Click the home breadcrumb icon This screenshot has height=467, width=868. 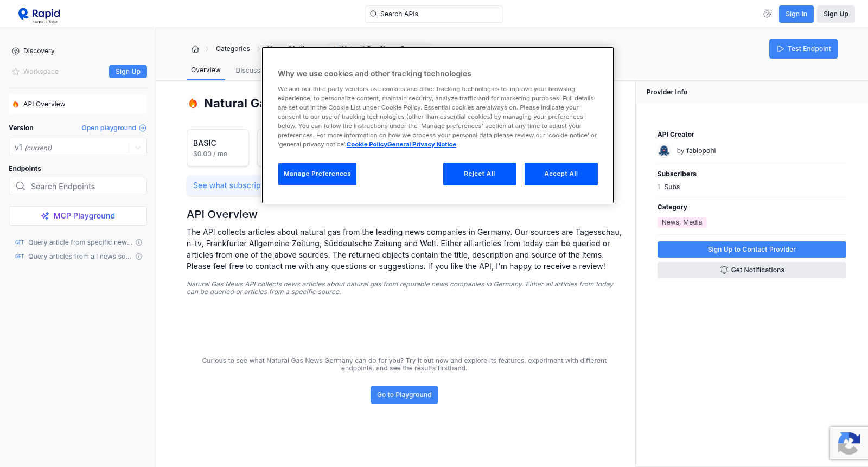(x=195, y=49)
